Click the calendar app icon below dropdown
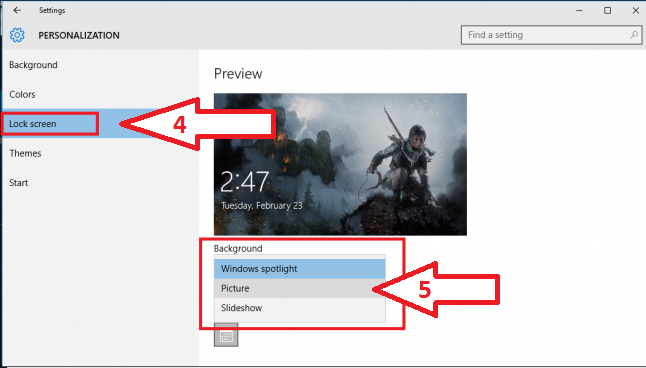The image size is (646, 368). (226, 335)
